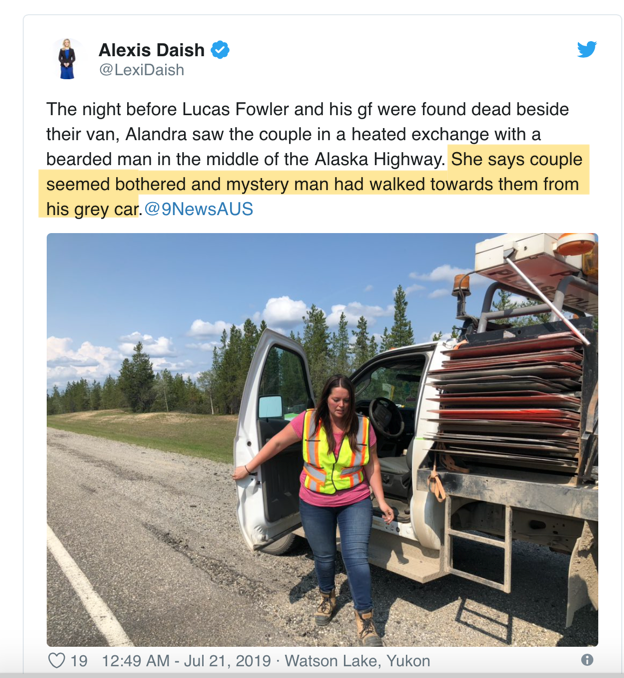The height and width of the screenshot is (678, 624).
Task: Open Alexis Daish's profile avatar
Action: coord(67,59)
